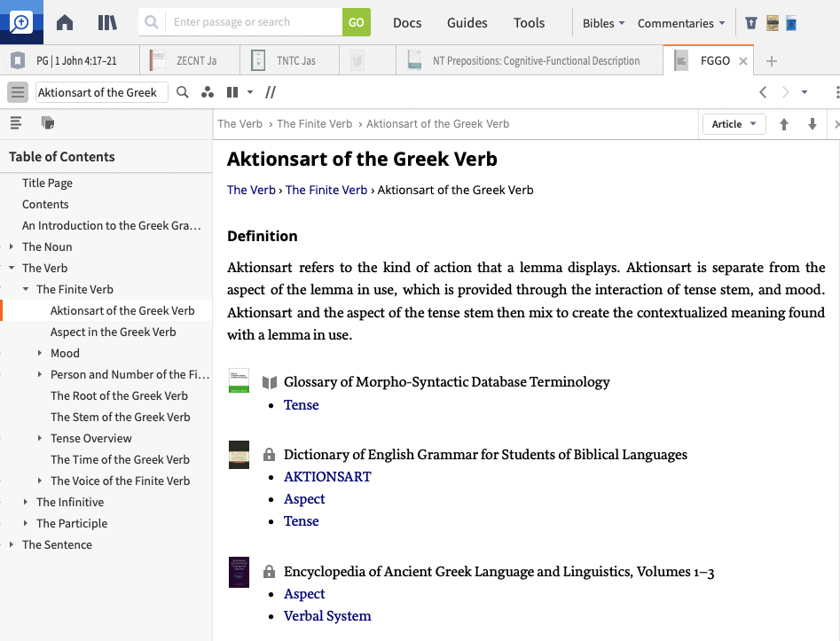Open the AKTIONSART dictionary link
Screen dimensions: 840x641
327,477
